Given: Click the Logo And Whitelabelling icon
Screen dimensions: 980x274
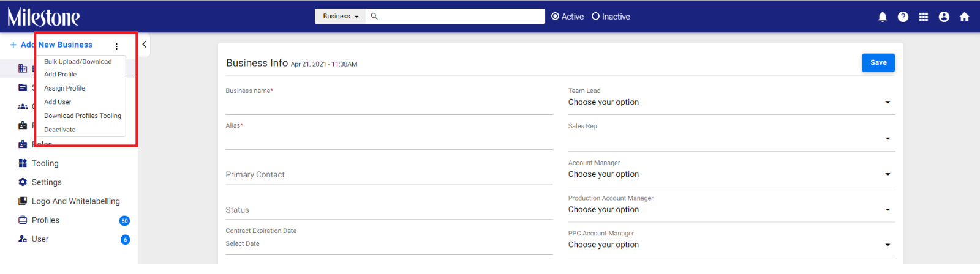Looking at the screenshot, I should (23, 201).
